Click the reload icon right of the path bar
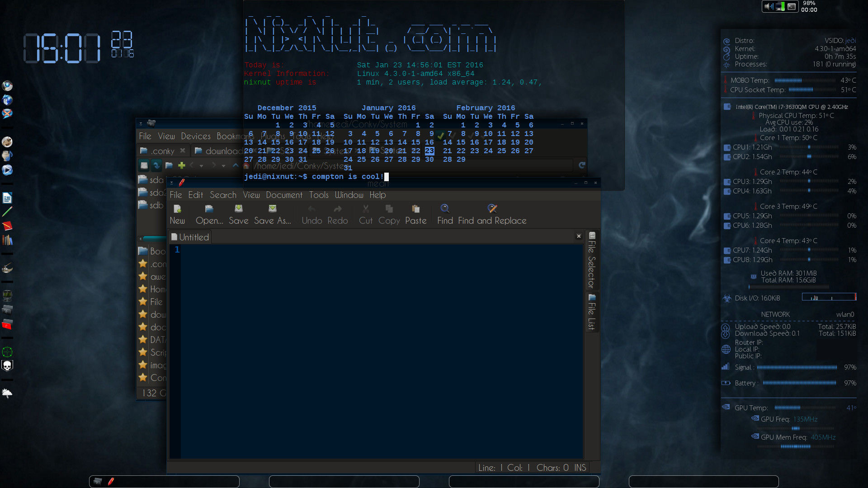Image resolution: width=868 pixels, height=488 pixels. point(582,165)
